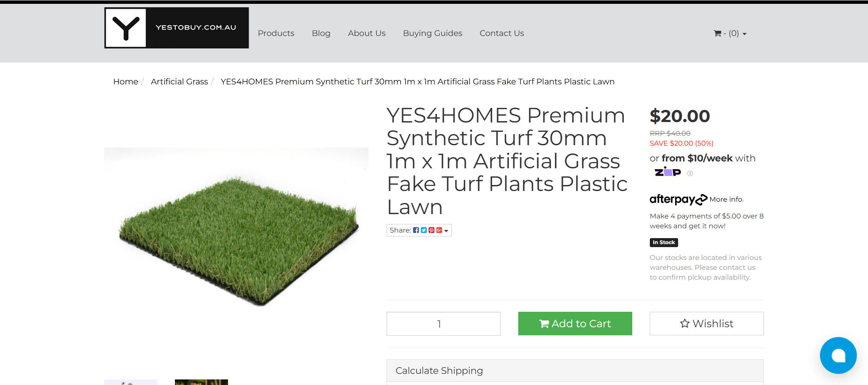Open the shopping cart dropdown
Image resolution: width=868 pixels, height=385 pixels.
pos(730,33)
